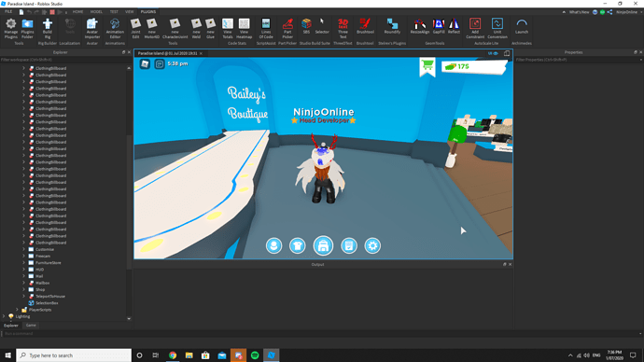Switch to the TEST ribbon tab
Viewport: 644px width, 362px height.
[114, 12]
